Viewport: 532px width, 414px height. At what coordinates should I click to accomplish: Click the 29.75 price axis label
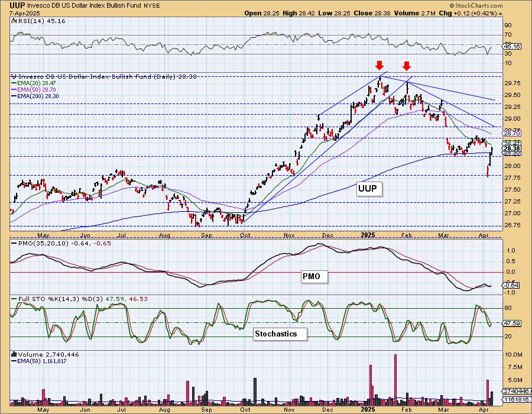(x=512, y=83)
